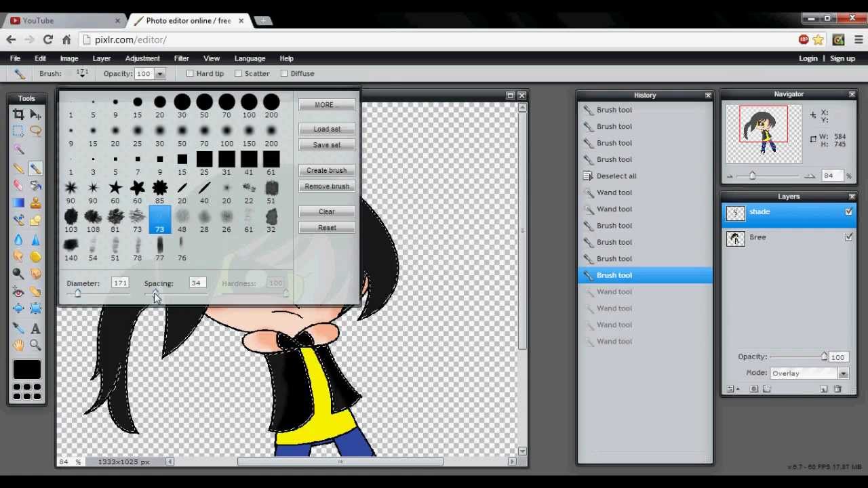Click the MORE brushes button
Image resolution: width=868 pixels, height=488 pixels.
click(x=327, y=105)
